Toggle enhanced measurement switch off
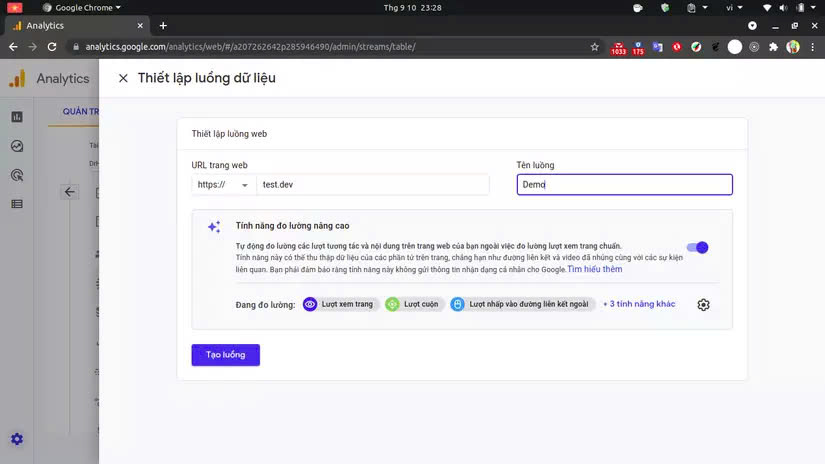Image resolution: width=825 pixels, height=464 pixels. coord(698,247)
